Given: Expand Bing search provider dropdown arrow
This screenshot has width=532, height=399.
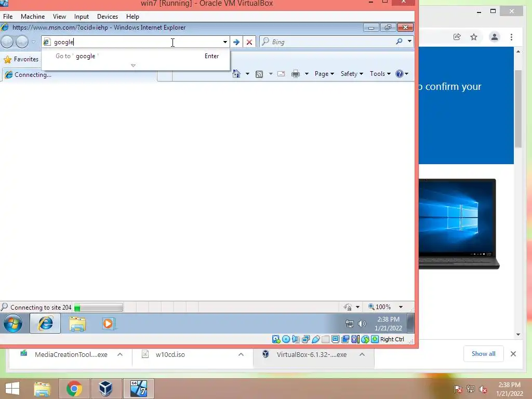Looking at the screenshot, I should coord(409,42).
